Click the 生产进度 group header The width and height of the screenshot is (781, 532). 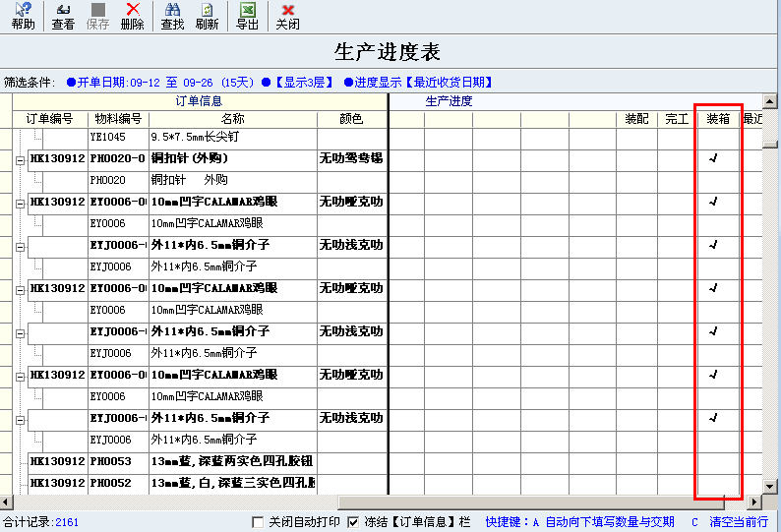pos(449,101)
